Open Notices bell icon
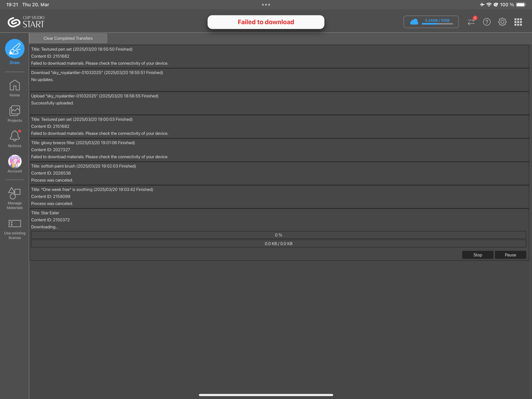The image size is (532, 399). point(14,139)
